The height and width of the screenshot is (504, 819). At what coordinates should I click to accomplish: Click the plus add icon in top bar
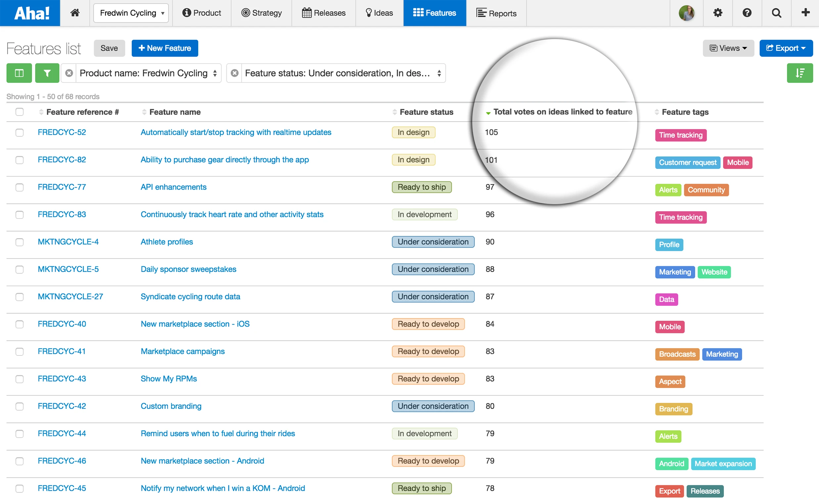805,13
